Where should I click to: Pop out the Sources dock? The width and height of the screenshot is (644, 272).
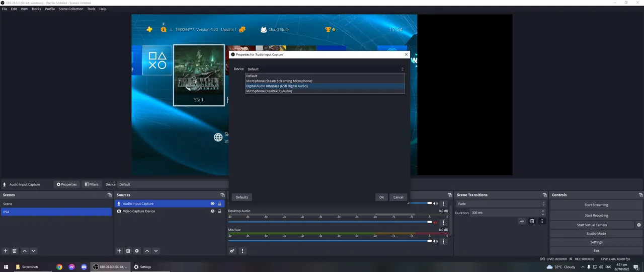tap(222, 195)
